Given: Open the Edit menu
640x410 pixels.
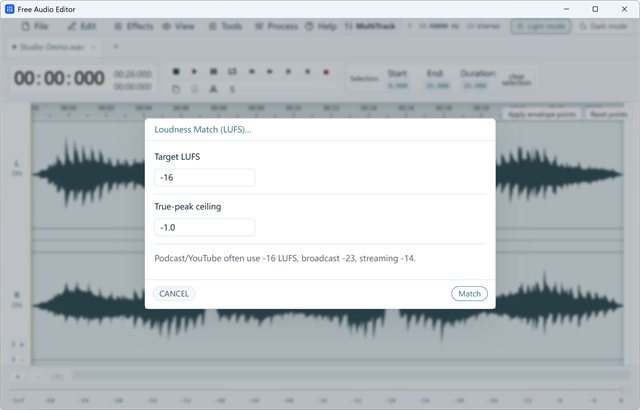Looking at the screenshot, I should pos(82,27).
